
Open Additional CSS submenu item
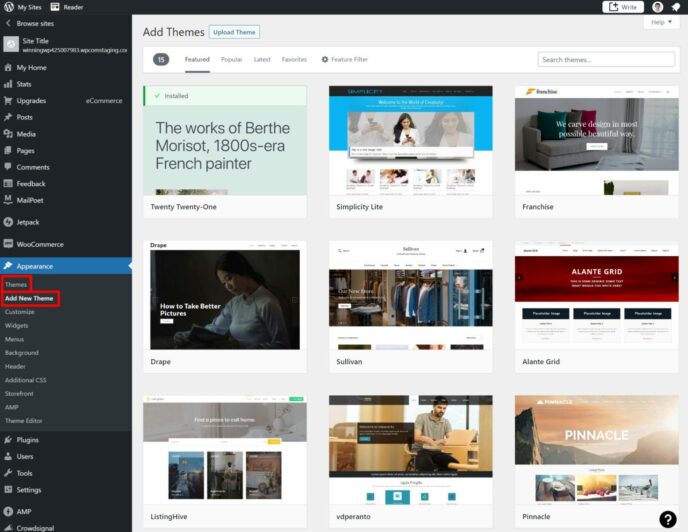point(25,380)
